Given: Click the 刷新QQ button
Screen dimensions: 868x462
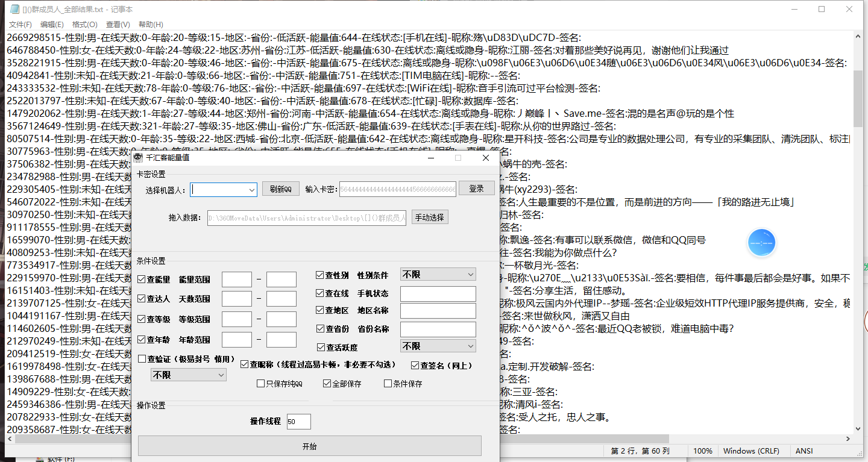Looking at the screenshot, I should (280, 189).
